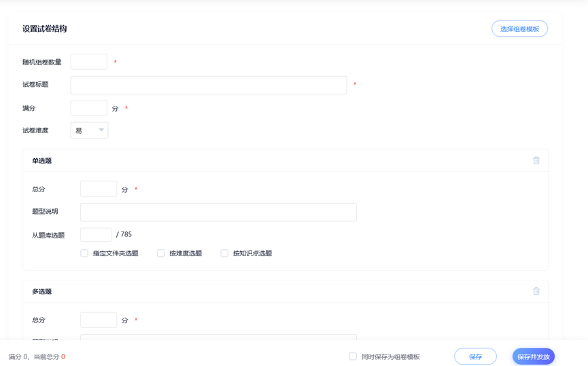Enable the 按难度选题 checkbox

161,253
